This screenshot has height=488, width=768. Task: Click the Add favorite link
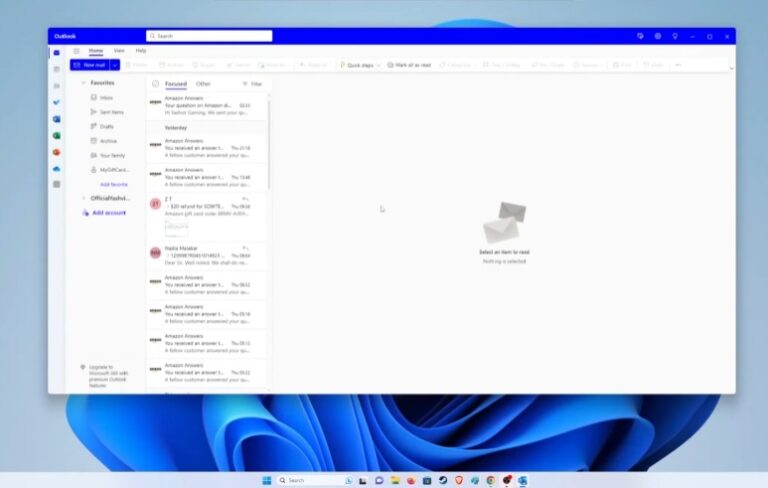(114, 185)
